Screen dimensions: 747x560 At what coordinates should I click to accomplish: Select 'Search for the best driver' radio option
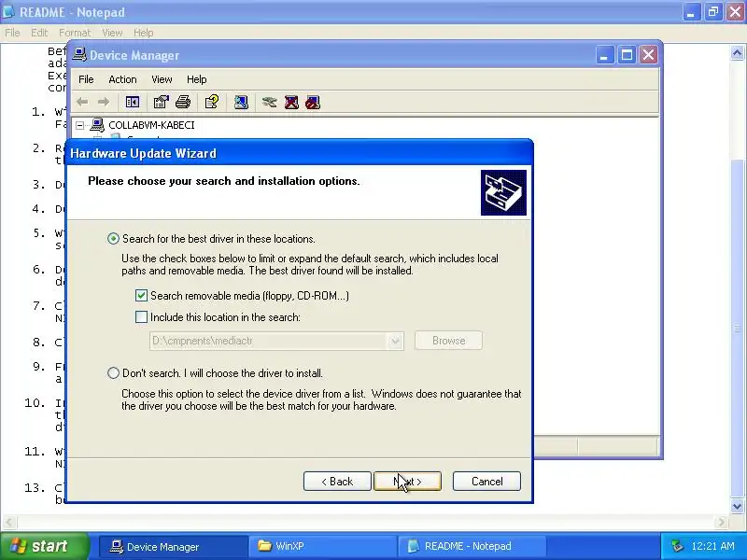point(113,239)
